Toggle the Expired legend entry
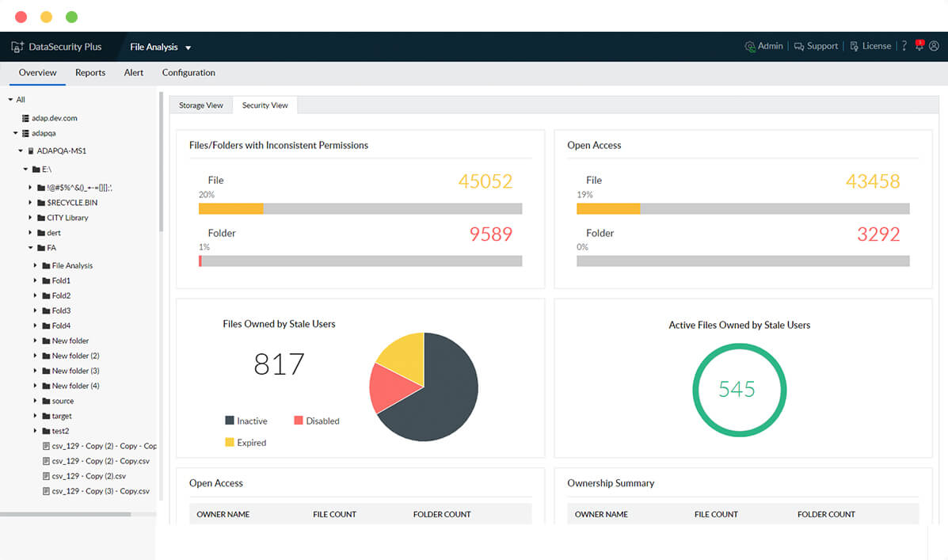This screenshot has width=948, height=560. click(246, 442)
